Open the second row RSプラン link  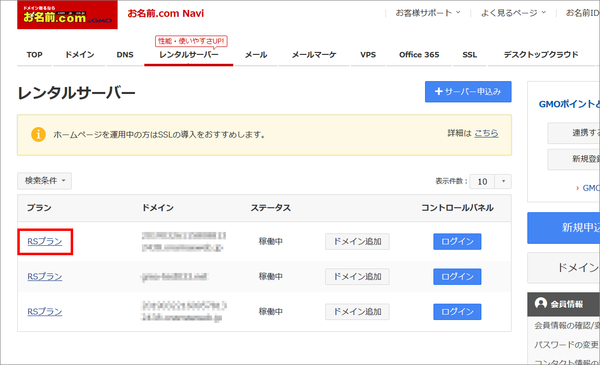click(x=45, y=277)
